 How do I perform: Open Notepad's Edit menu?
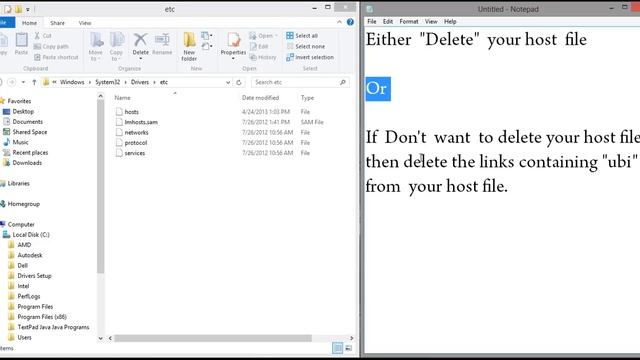pos(388,21)
